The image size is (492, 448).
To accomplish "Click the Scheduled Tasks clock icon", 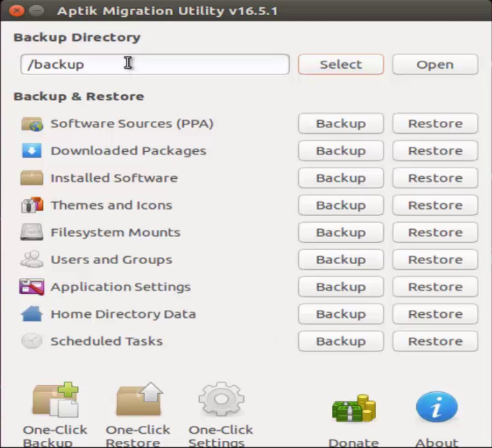I will click(x=31, y=341).
